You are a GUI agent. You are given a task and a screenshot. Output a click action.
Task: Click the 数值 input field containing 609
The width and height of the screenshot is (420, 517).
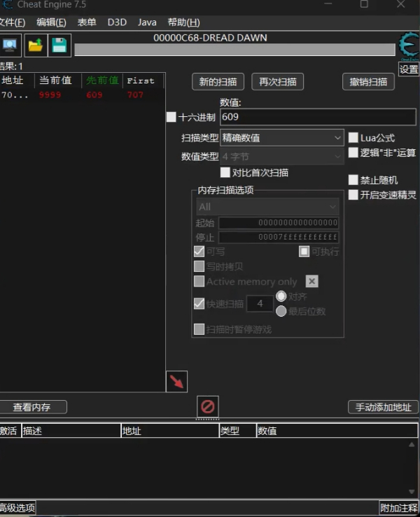point(318,117)
